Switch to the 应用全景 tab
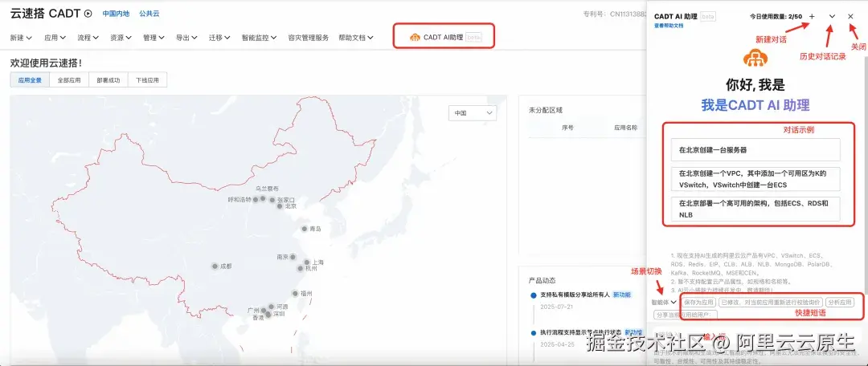Screen dimensions: 868x366 click(30, 79)
